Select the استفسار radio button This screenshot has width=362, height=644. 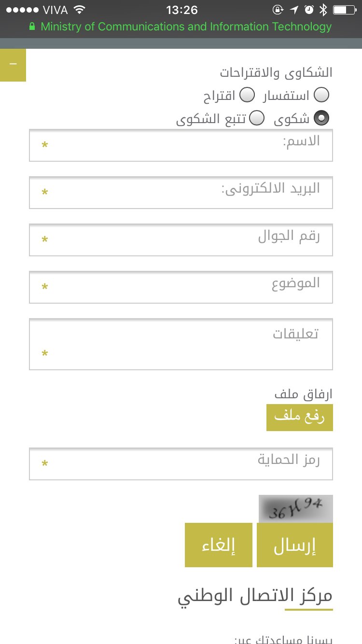point(321,95)
